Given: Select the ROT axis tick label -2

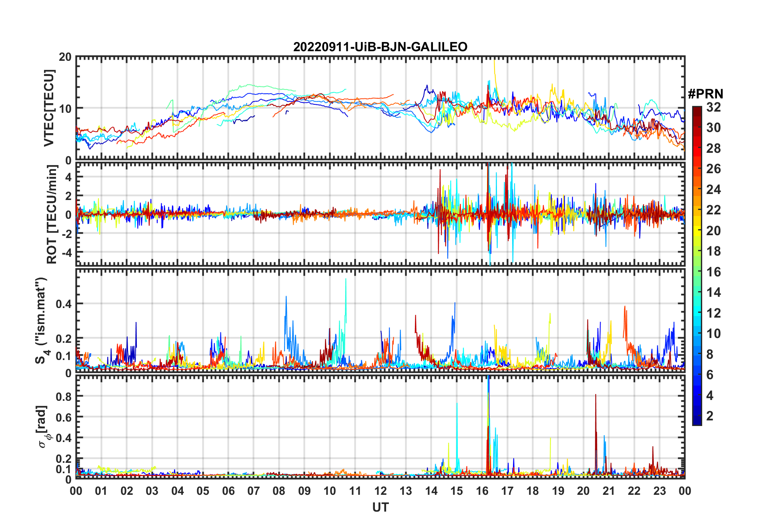Looking at the screenshot, I should [66, 234].
